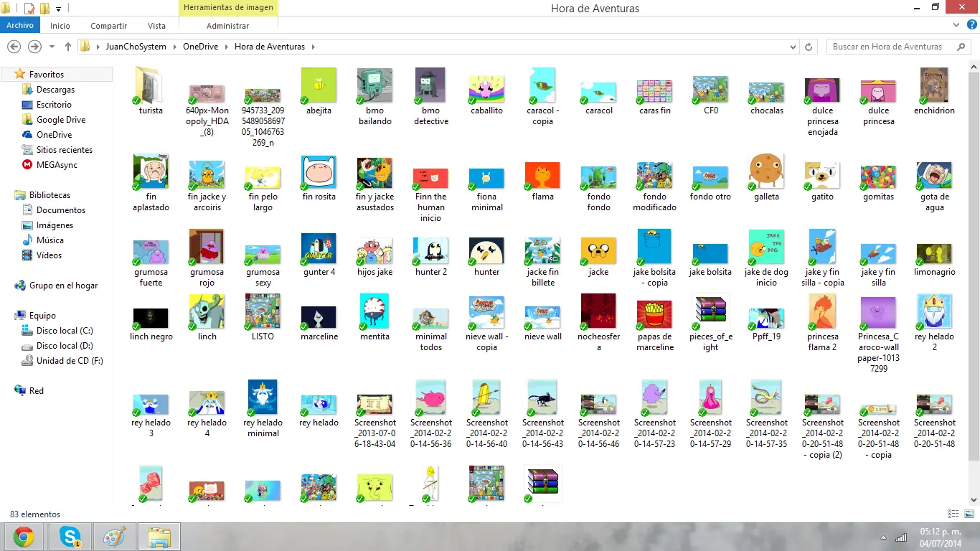
Task: Select the bmo detective image
Action: click(x=430, y=96)
